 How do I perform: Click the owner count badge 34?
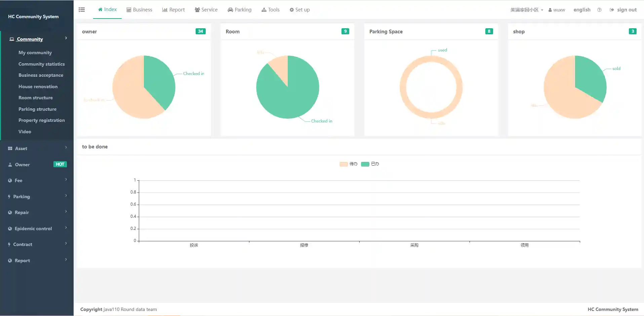200,31
